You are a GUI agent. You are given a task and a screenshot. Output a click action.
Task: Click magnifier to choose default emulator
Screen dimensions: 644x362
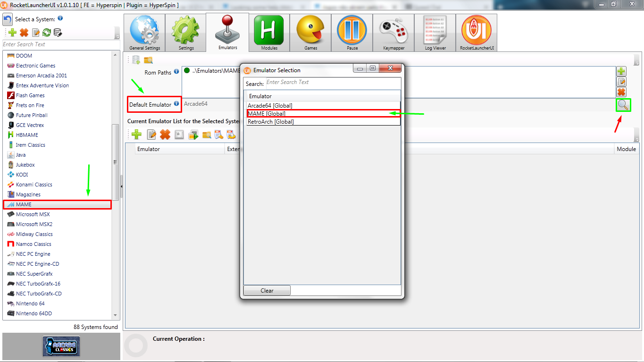coord(623,105)
